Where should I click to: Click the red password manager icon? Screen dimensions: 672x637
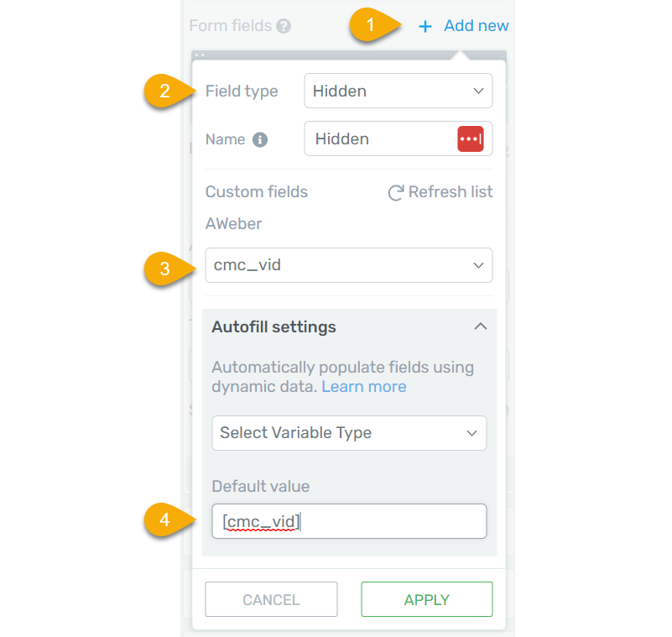point(470,139)
